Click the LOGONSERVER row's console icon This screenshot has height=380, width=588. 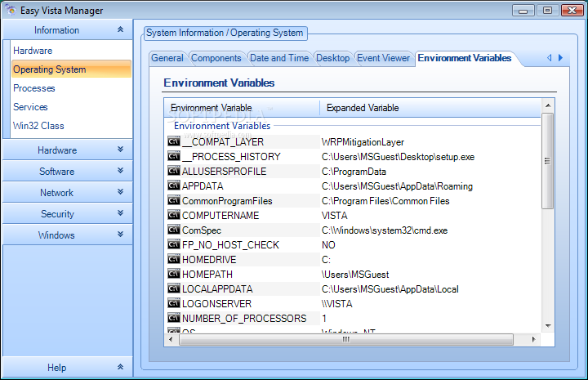coord(174,302)
